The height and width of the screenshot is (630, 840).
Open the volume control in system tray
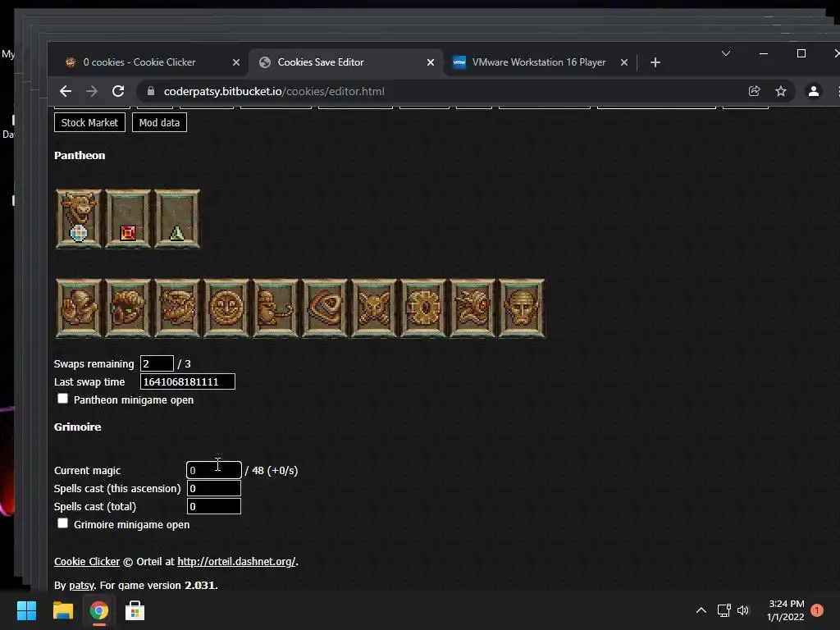click(743, 610)
